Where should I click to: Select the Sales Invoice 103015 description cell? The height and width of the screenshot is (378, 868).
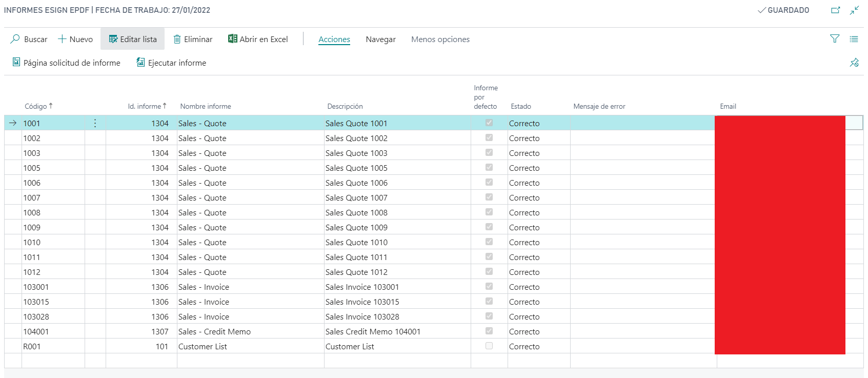(x=362, y=302)
